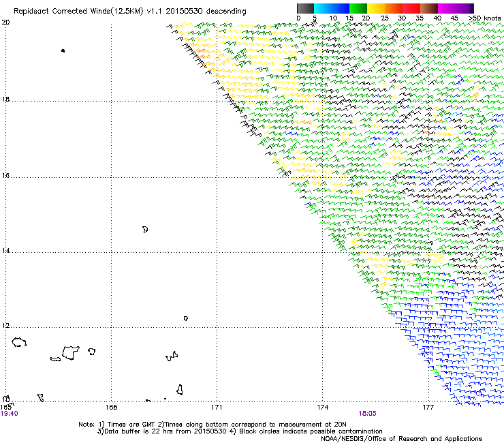Image resolution: width=504 pixels, height=443 pixels.
Task: Click the yellow 20-25 knots color band
Action: pos(376,8)
